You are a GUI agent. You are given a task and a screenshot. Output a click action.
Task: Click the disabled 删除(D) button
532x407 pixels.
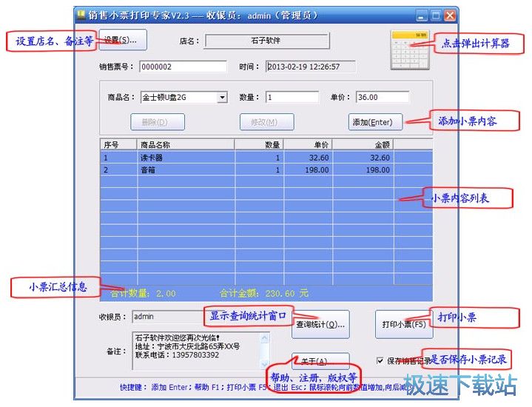coord(158,122)
